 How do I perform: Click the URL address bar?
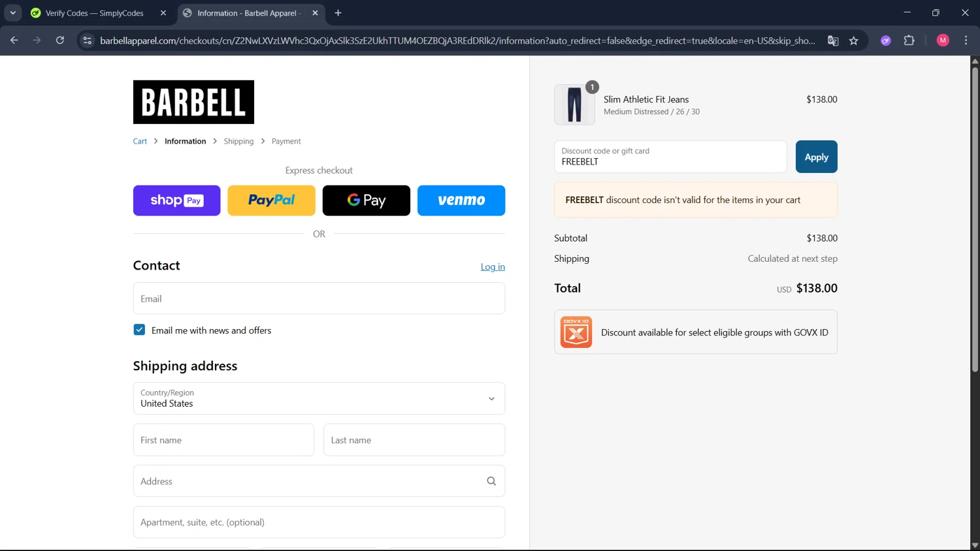pos(457,40)
